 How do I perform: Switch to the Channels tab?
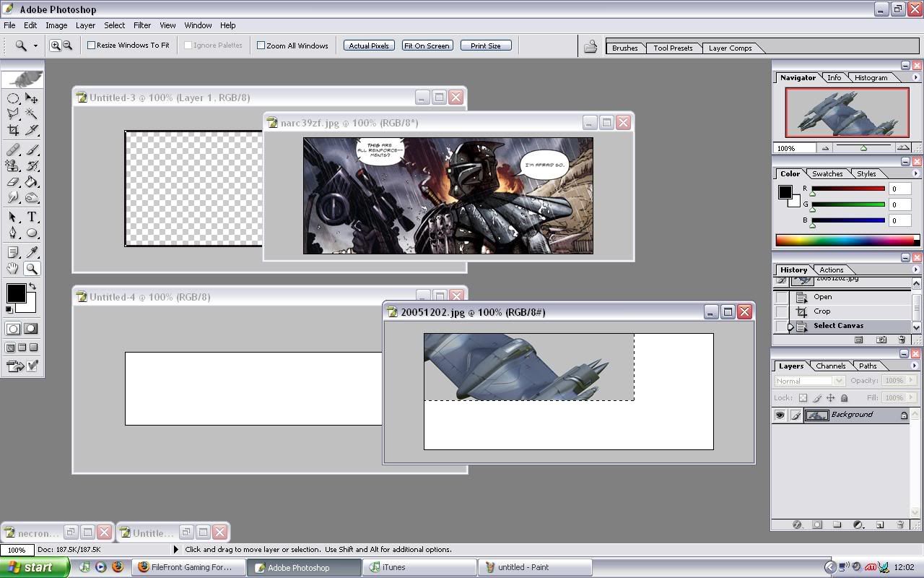pos(830,366)
